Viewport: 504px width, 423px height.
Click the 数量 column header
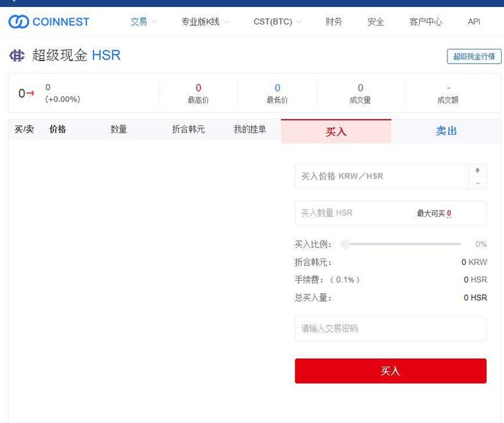click(118, 129)
